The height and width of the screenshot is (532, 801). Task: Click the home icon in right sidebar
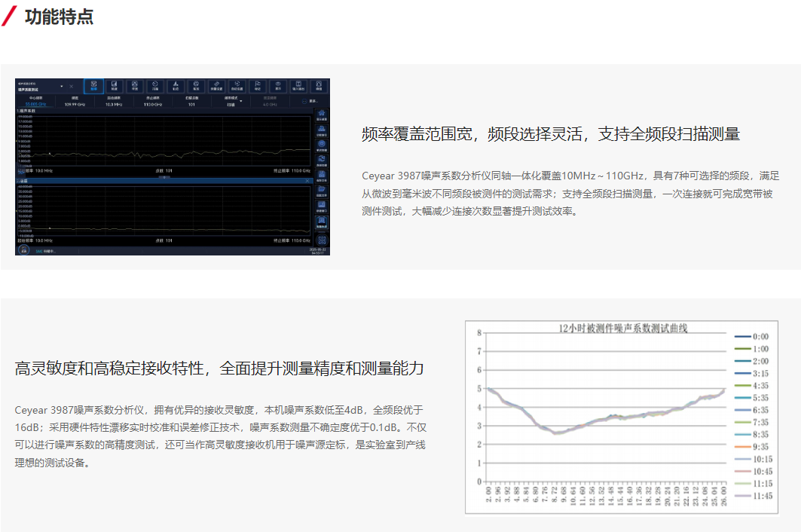(322, 115)
